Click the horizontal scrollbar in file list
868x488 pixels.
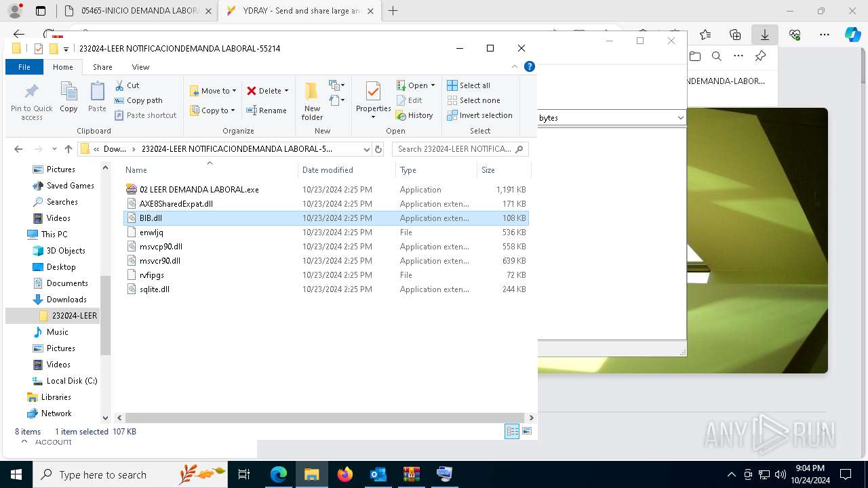click(x=324, y=418)
